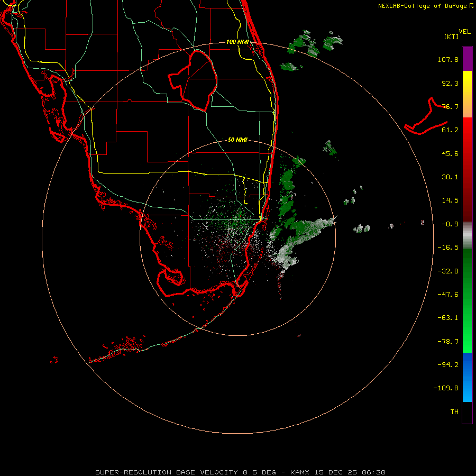The height and width of the screenshot is (476, 476).
Task: Select the -78.7 value on velocity scale
Action: coord(448,342)
